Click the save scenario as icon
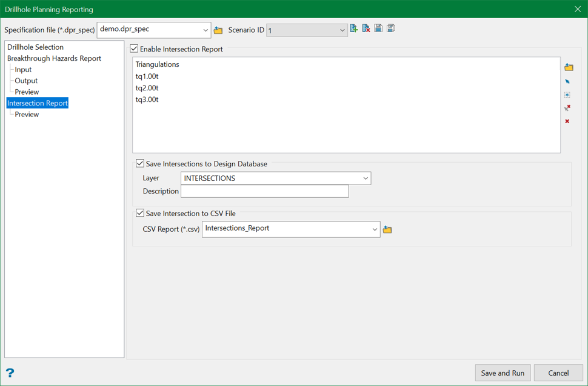The width and height of the screenshot is (588, 386). coord(391,29)
